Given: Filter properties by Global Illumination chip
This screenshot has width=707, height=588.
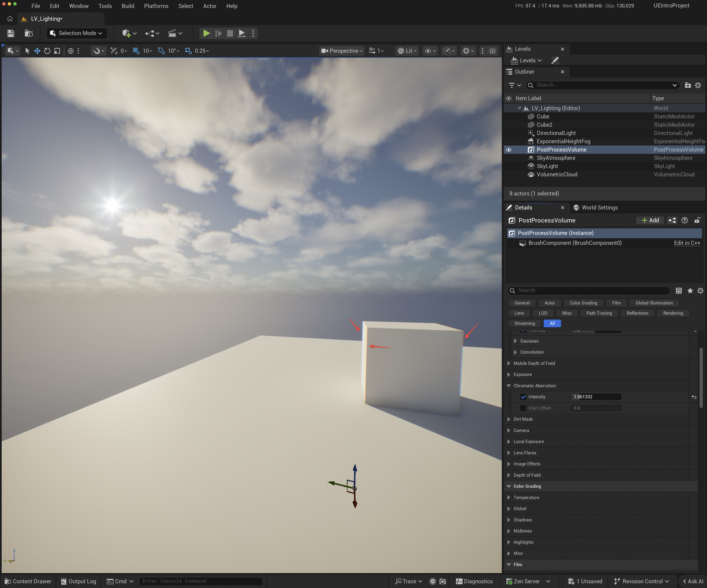Looking at the screenshot, I should pos(654,303).
